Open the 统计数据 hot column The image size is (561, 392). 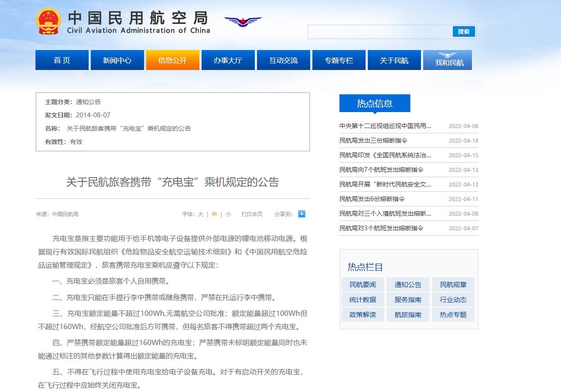[362, 299]
